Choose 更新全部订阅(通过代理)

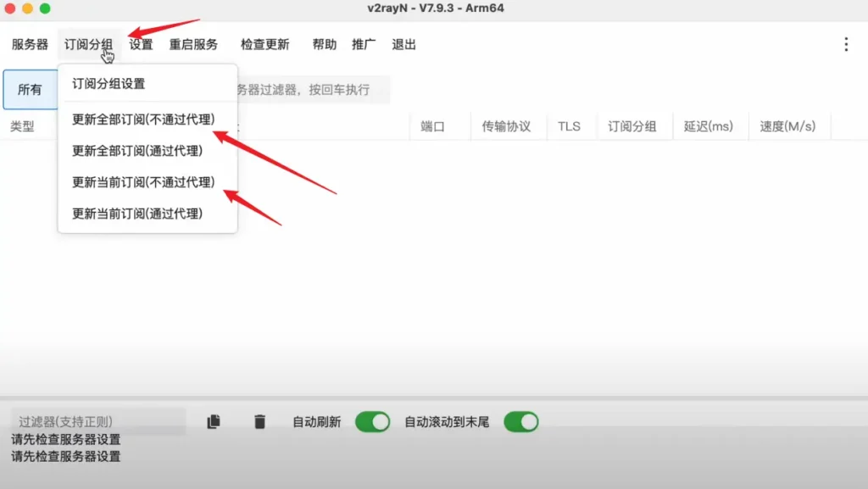point(136,151)
